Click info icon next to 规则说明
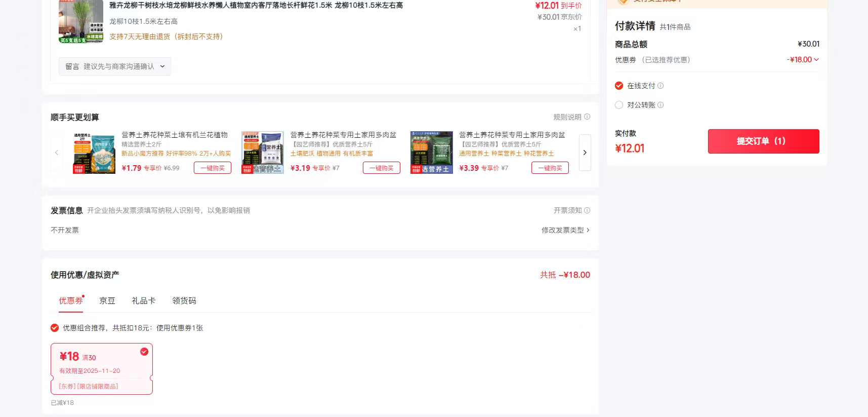868x417 pixels. pos(587,117)
